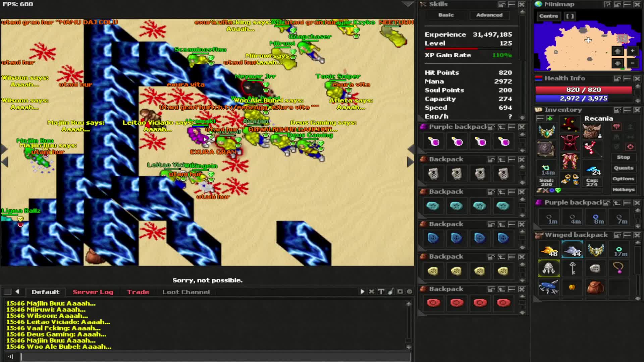Select gold item stack of 48 in Winged backpack

coord(549,250)
